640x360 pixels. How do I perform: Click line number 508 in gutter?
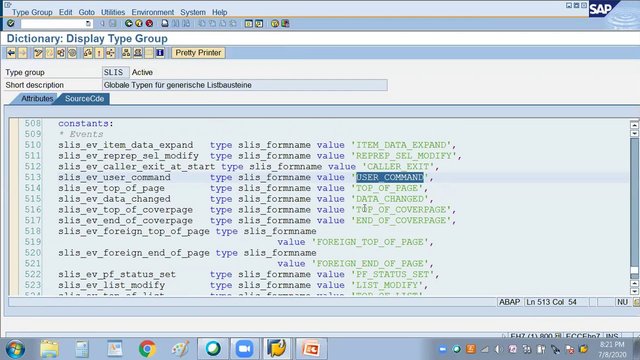(x=33, y=123)
